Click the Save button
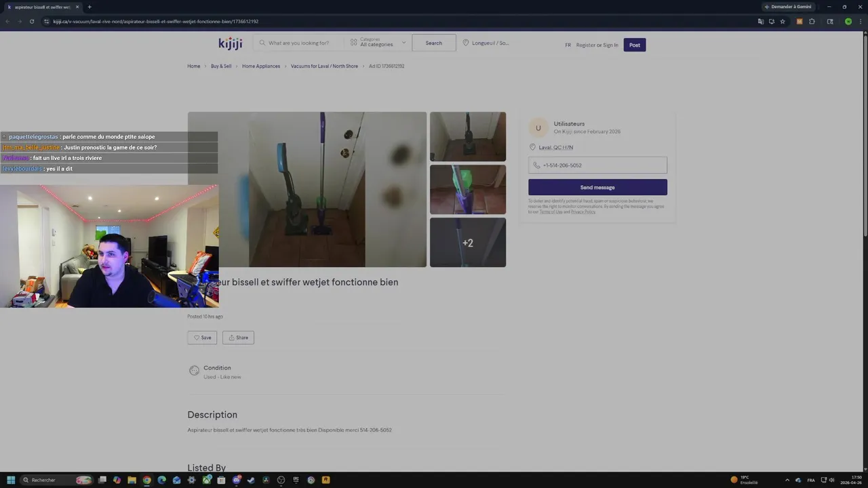The image size is (868, 488). pyautogui.click(x=202, y=338)
